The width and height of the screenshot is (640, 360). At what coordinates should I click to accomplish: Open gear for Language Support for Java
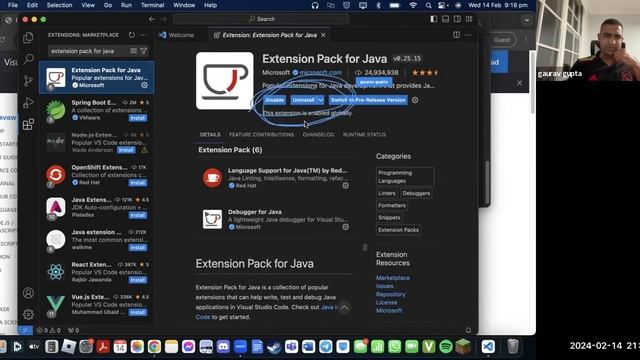tap(346, 185)
